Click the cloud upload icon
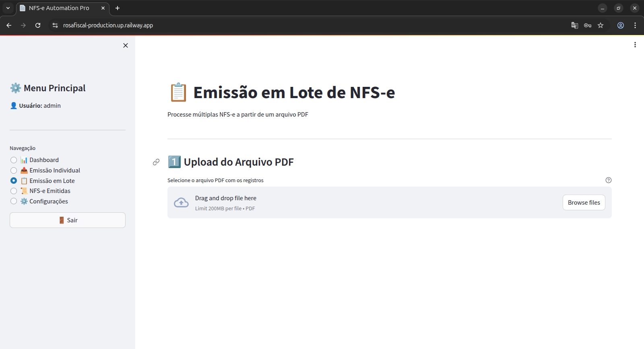Screen dimensions: 644x349 click(x=181, y=203)
